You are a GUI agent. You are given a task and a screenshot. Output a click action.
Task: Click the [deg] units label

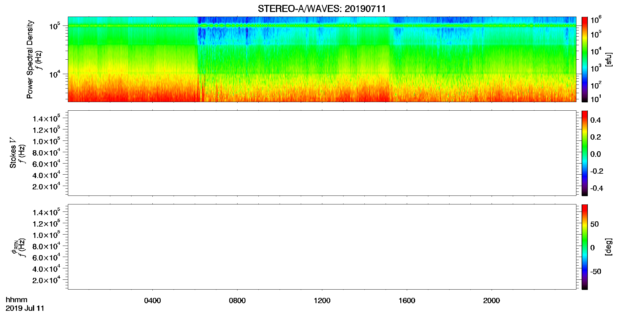[609, 247]
